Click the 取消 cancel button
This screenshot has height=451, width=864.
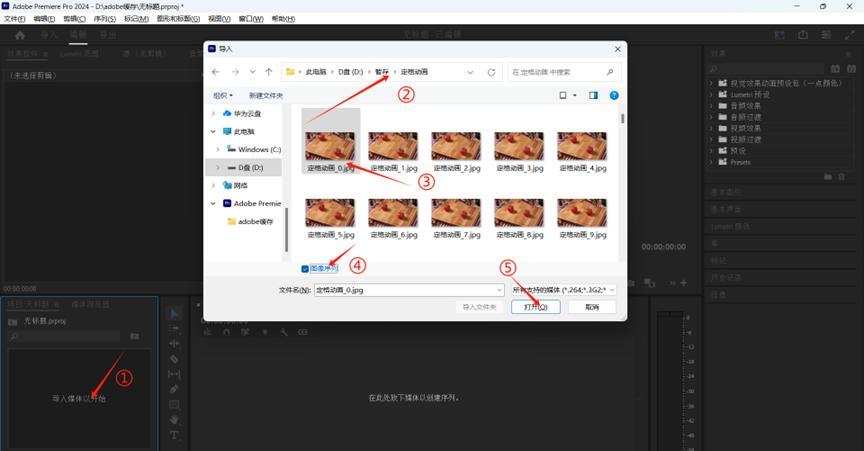click(x=592, y=307)
